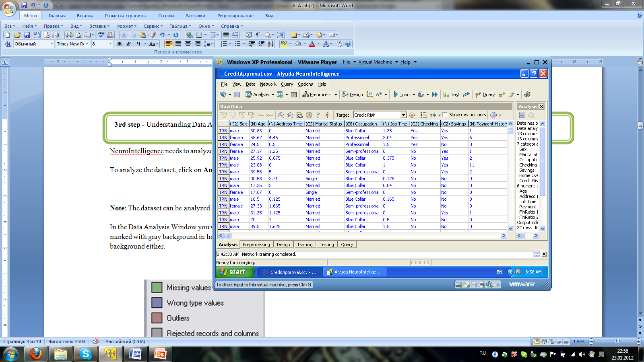Click the target column crosshair icon
Image resolution: width=644 pixels, height=362 pixels.
tap(412, 115)
